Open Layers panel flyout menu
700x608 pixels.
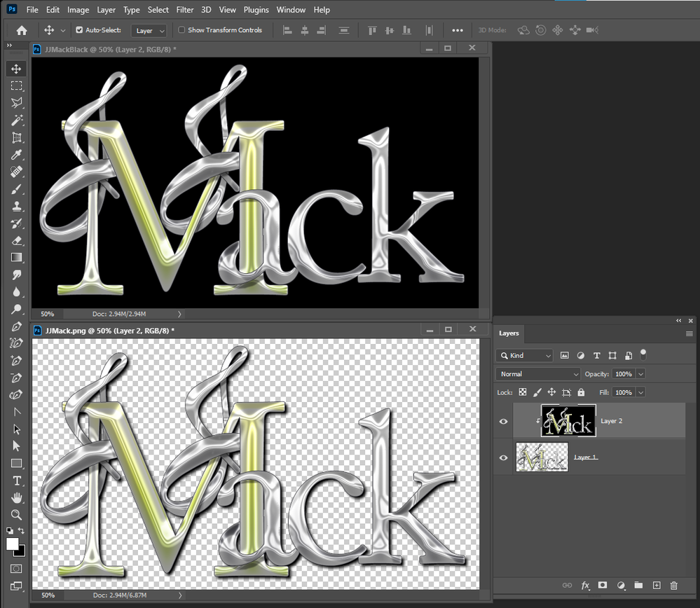(x=689, y=333)
